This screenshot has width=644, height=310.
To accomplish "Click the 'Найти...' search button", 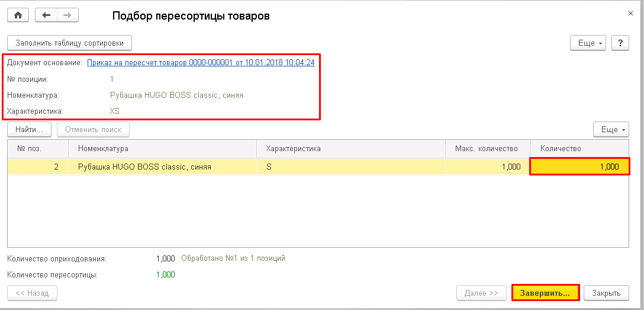I will coord(30,130).
